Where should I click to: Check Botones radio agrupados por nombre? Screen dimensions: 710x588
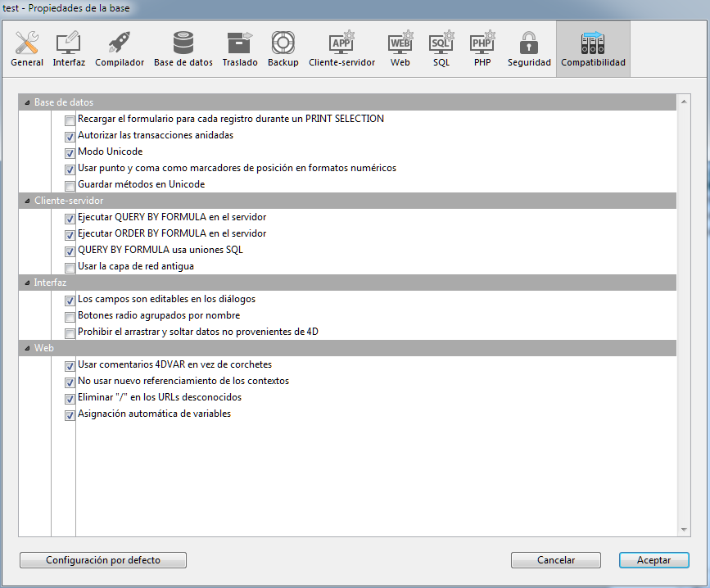pyautogui.click(x=70, y=317)
